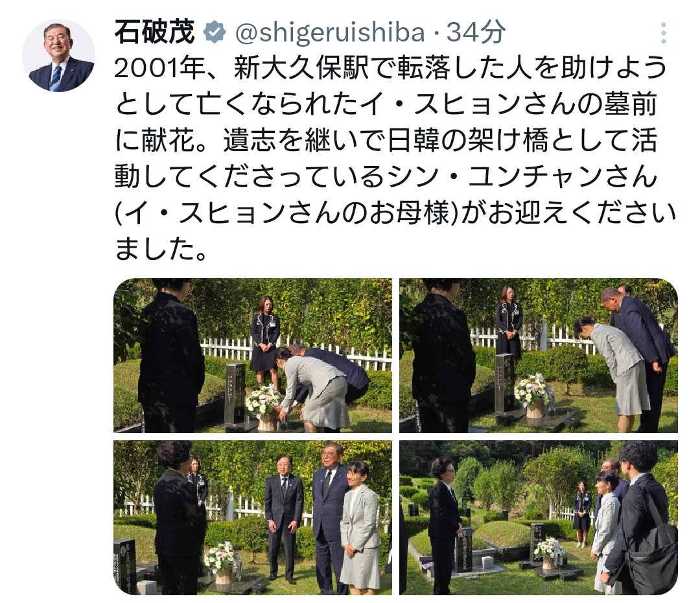700x603 pixels.
Task: View the photo of flowers being laid at the grave
Action: (253, 355)
